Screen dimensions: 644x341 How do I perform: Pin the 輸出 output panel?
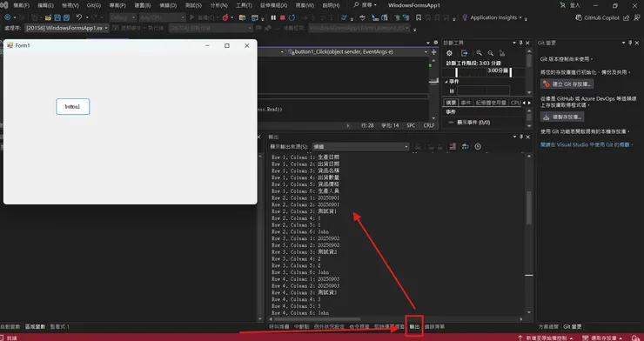(521, 137)
